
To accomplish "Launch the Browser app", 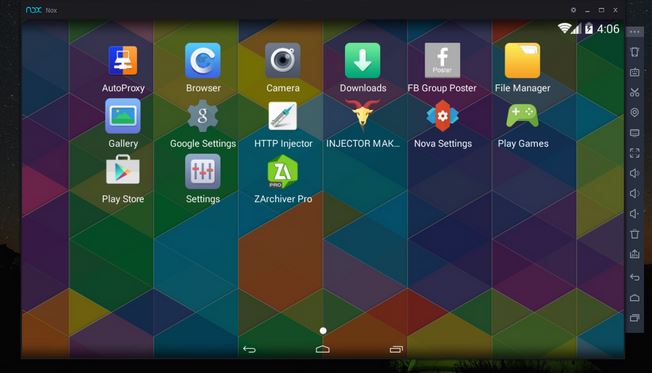I will pyautogui.click(x=203, y=61).
